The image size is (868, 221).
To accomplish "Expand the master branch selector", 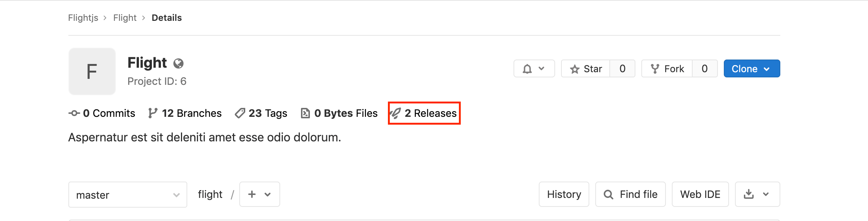I will pyautogui.click(x=127, y=194).
